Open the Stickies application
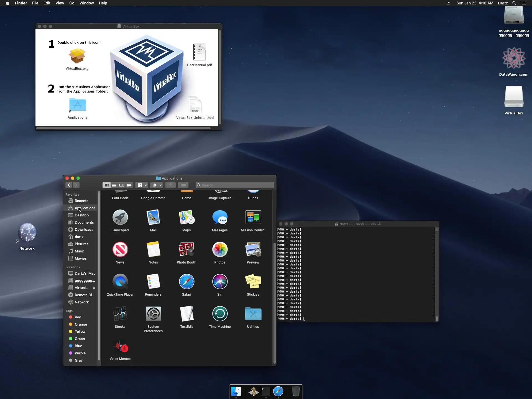The height and width of the screenshot is (399, 532). [x=253, y=282]
